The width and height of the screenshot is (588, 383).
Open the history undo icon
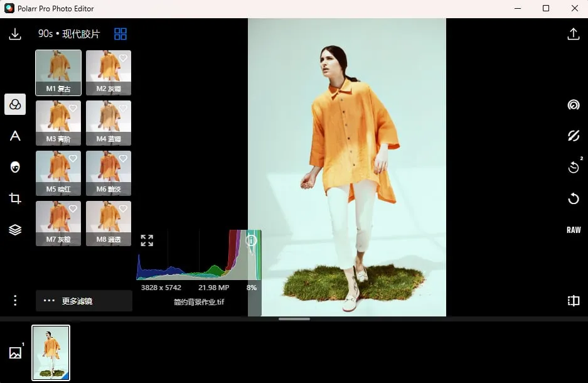tap(573, 167)
